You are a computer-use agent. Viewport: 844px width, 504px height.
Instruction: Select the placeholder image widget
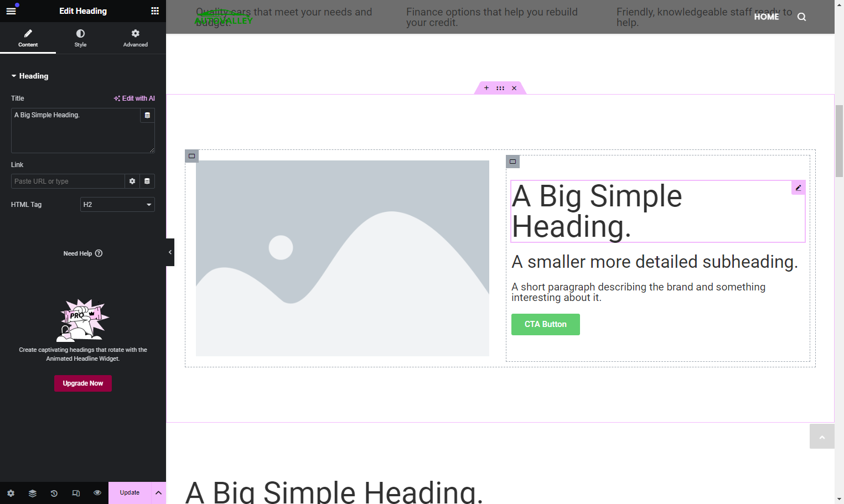click(x=343, y=258)
